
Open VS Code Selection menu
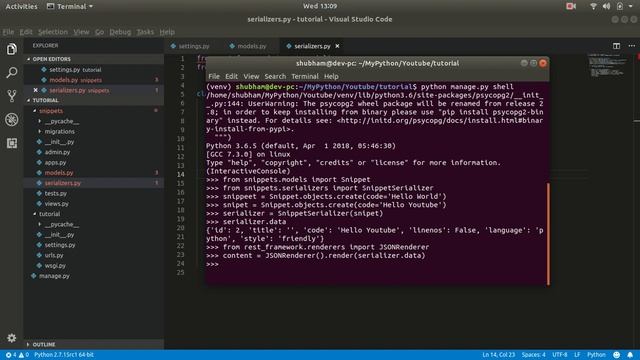pyautogui.click(x=53, y=32)
